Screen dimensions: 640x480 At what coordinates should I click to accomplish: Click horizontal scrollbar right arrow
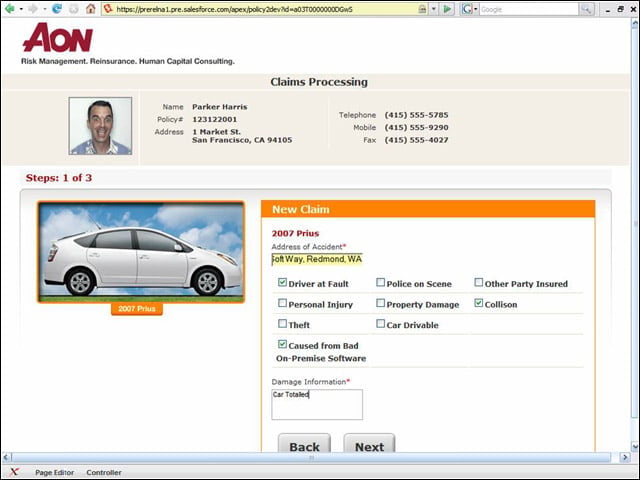click(625, 457)
